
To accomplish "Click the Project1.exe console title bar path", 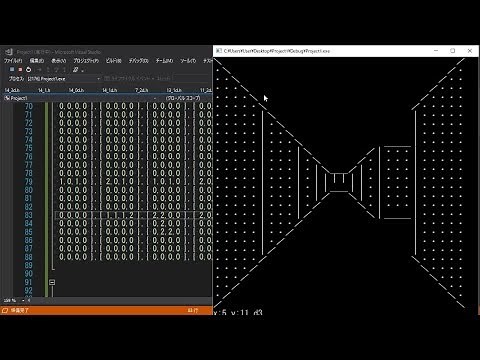I will (277, 51).
